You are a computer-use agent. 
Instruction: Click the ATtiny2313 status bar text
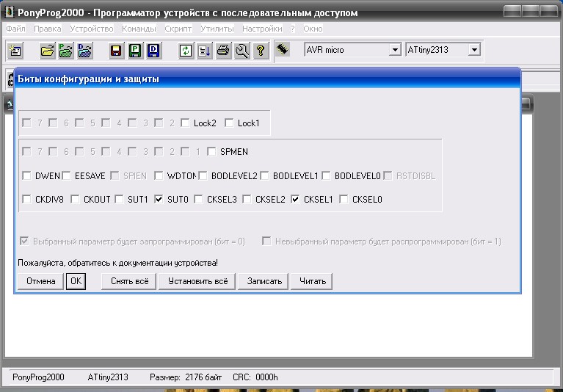tap(108, 377)
